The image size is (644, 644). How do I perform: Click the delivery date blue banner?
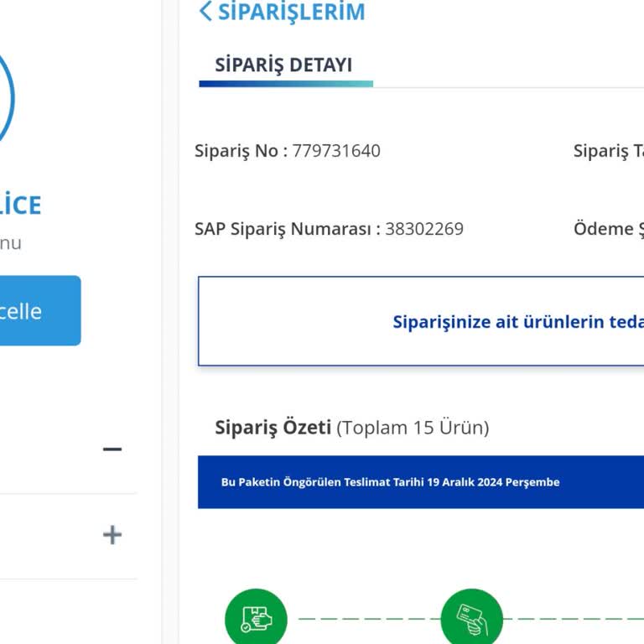click(421, 482)
